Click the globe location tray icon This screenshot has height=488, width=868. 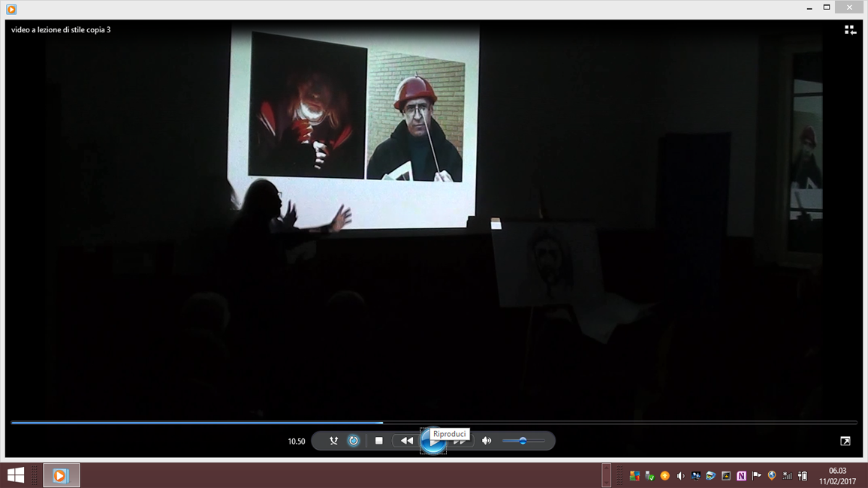click(772, 476)
